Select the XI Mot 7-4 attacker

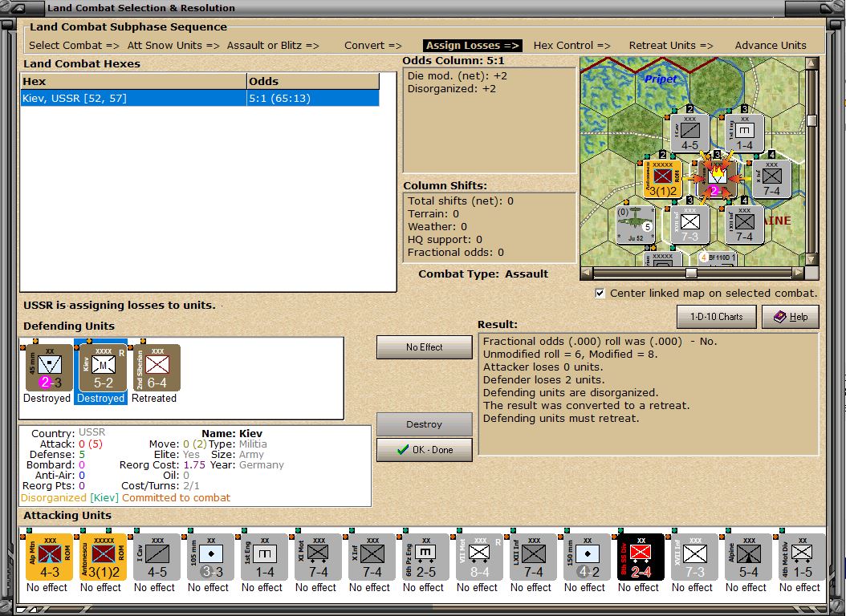[319, 557]
